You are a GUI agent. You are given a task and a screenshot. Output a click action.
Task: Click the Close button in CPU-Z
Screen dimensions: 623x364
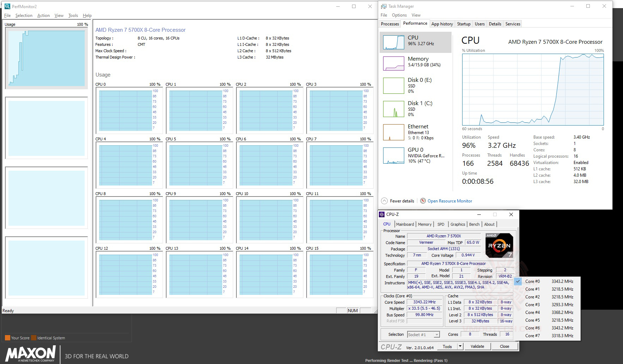504,346
